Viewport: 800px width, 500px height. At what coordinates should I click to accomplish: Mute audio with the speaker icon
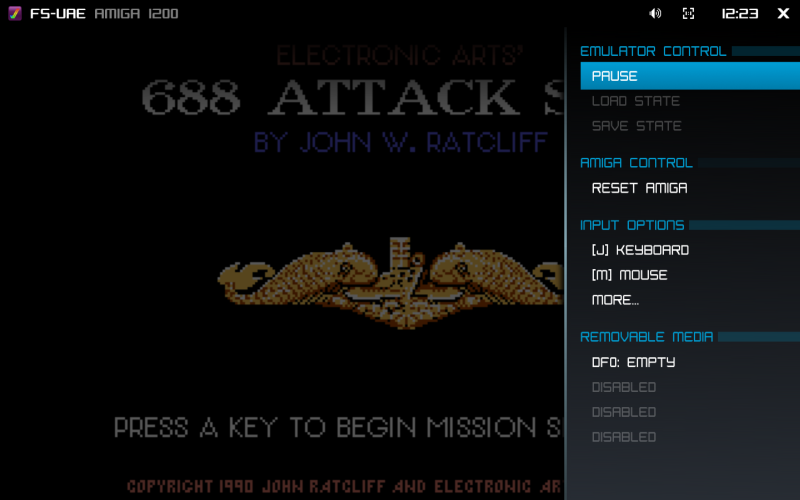655,13
